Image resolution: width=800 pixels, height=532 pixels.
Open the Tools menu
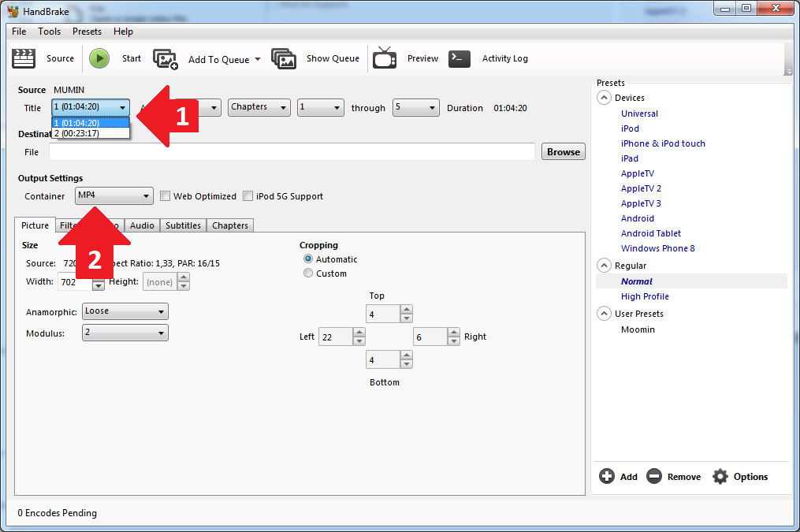pyautogui.click(x=49, y=31)
